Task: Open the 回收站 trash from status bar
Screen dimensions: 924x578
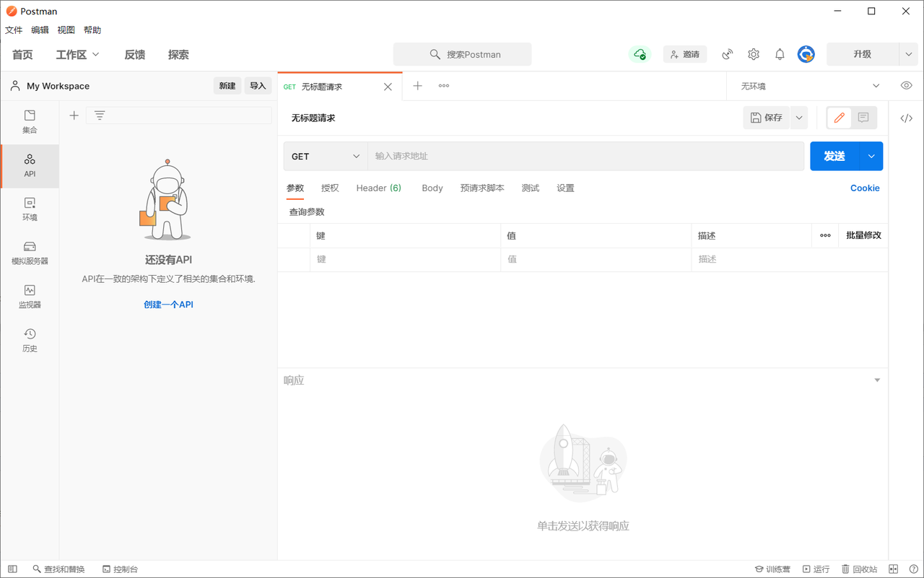Action: (860, 569)
